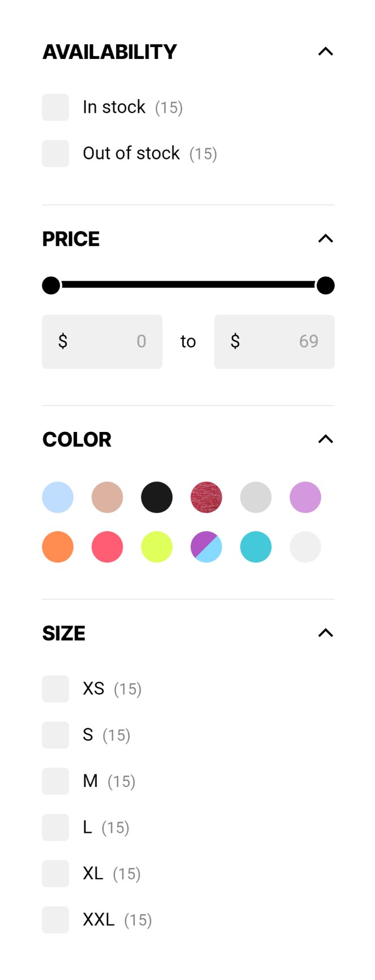Check the Out of stock checkbox
This screenshot has width=375, height=980.
pos(55,153)
